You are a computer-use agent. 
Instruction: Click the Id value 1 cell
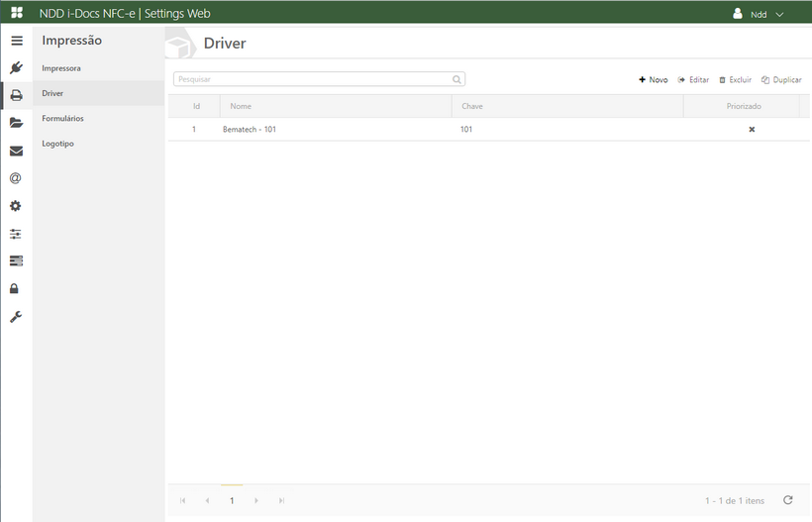(x=194, y=130)
